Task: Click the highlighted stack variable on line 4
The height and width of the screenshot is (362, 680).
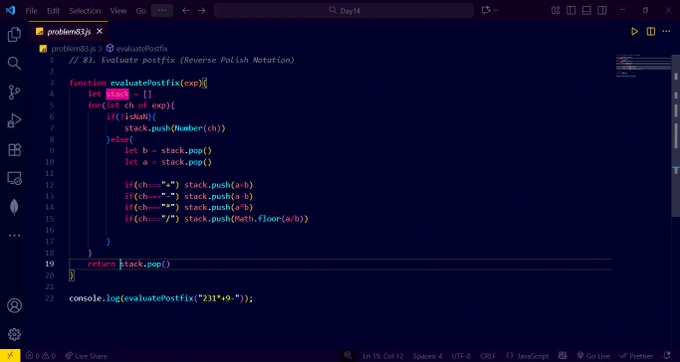Action: [117, 94]
